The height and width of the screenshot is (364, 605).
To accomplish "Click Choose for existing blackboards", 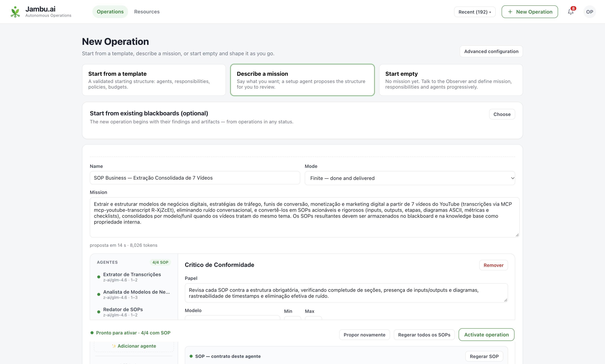I will pyautogui.click(x=502, y=114).
